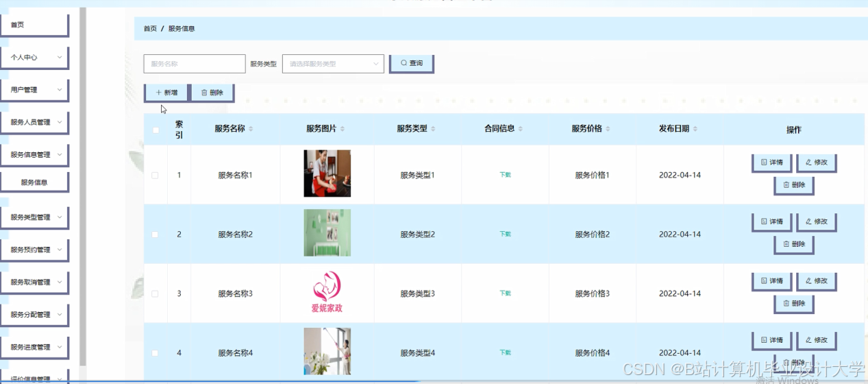Click 删除 for 服务名称3 row
The height and width of the screenshot is (384, 868).
[794, 303]
